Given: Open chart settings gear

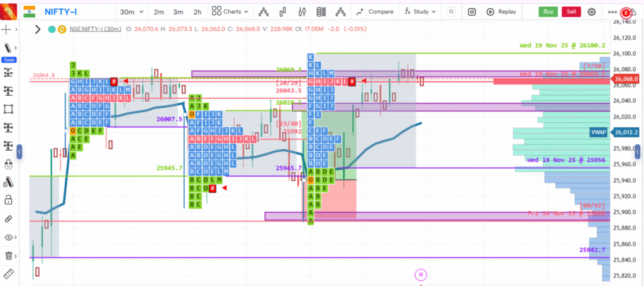Looking at the screenshot, I should [x=591, y=11].
